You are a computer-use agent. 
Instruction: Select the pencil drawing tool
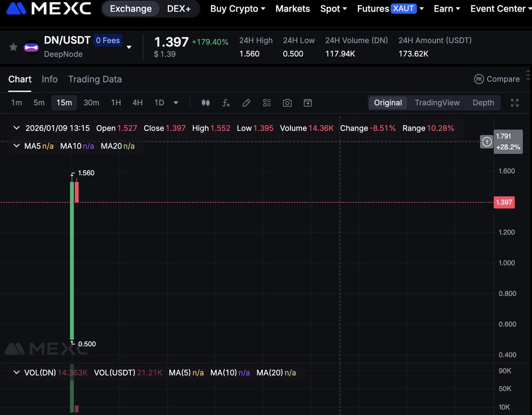(246, 103)
